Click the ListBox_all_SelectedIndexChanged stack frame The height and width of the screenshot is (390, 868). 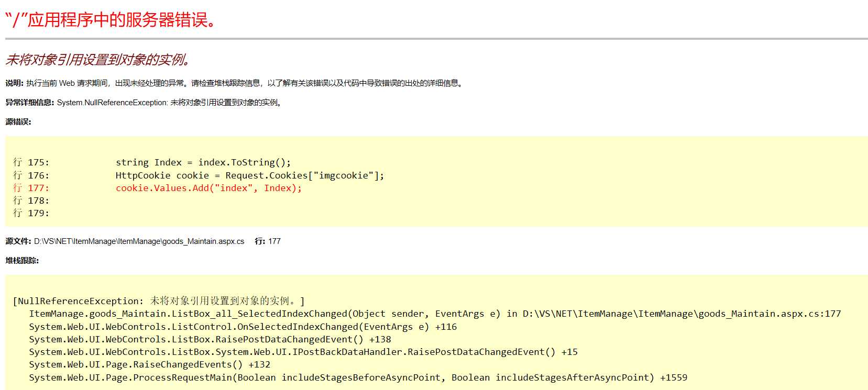coord(435,314)
